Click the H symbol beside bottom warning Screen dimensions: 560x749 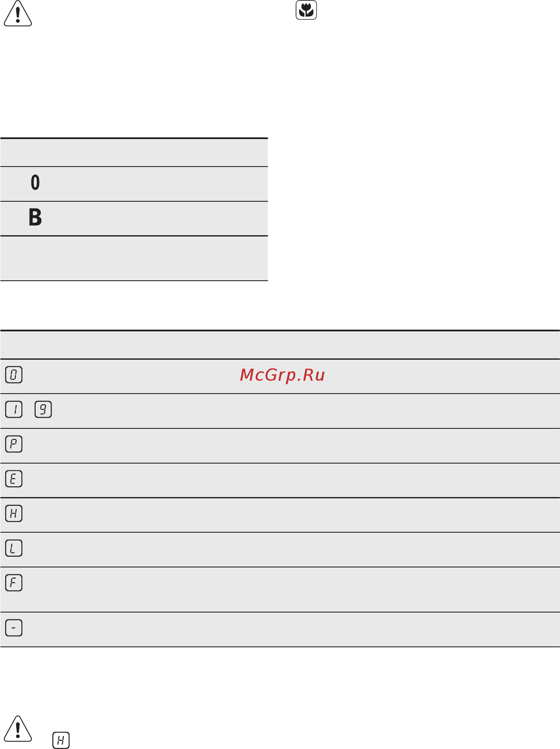[61, 740]
